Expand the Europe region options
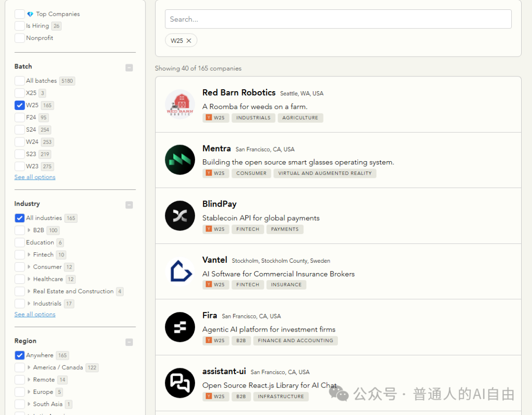This screenshot has height=415, width=532. (x=29, y=392)
